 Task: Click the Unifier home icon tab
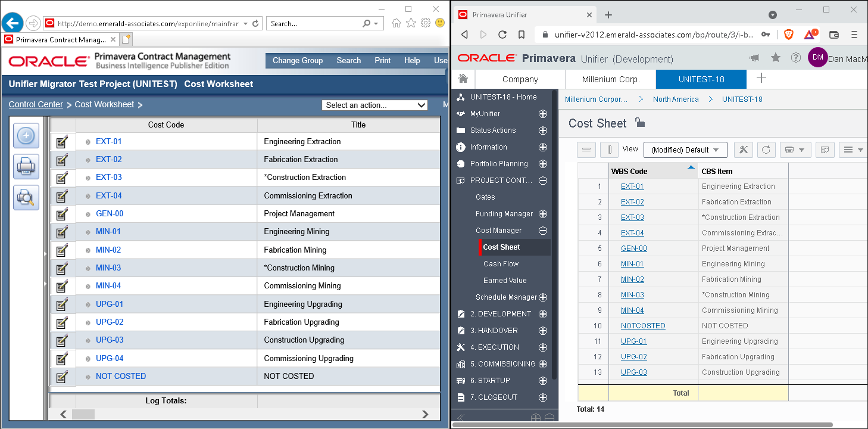click(463, 79)
